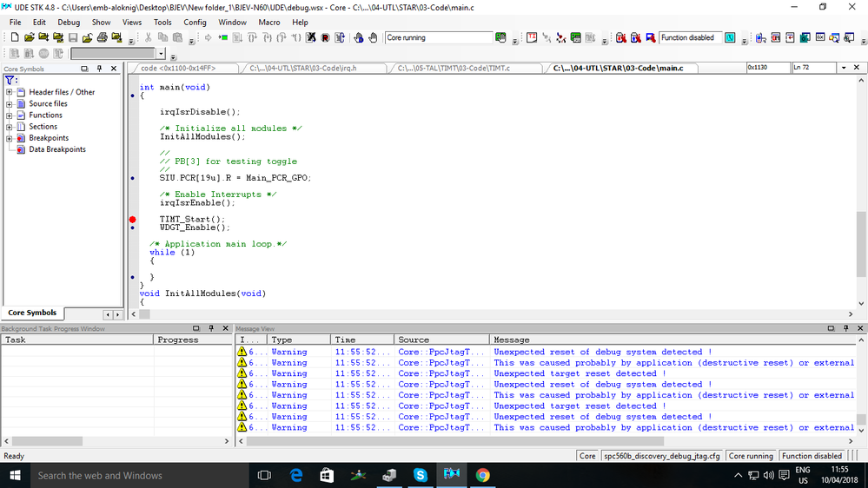Click the editor vertical scrollbar thumb
The width and height of the screenshot is (868, 488).
861,244
